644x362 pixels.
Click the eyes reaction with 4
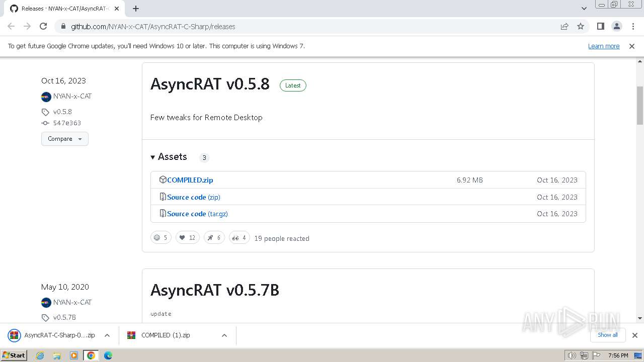(x=239, y=238)
